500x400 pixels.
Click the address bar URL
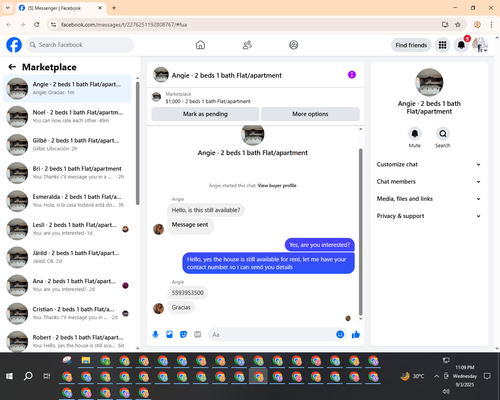pyautogui.click(x=124, y=25)
